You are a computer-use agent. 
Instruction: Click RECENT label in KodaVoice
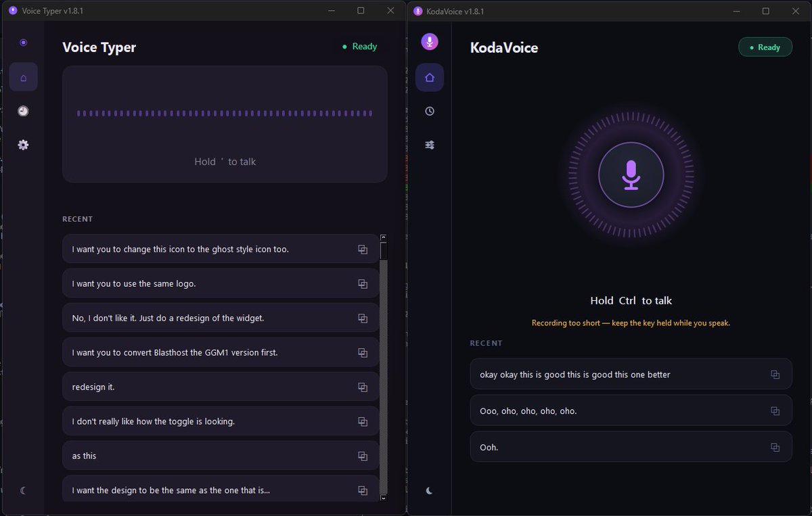(487, 344)
